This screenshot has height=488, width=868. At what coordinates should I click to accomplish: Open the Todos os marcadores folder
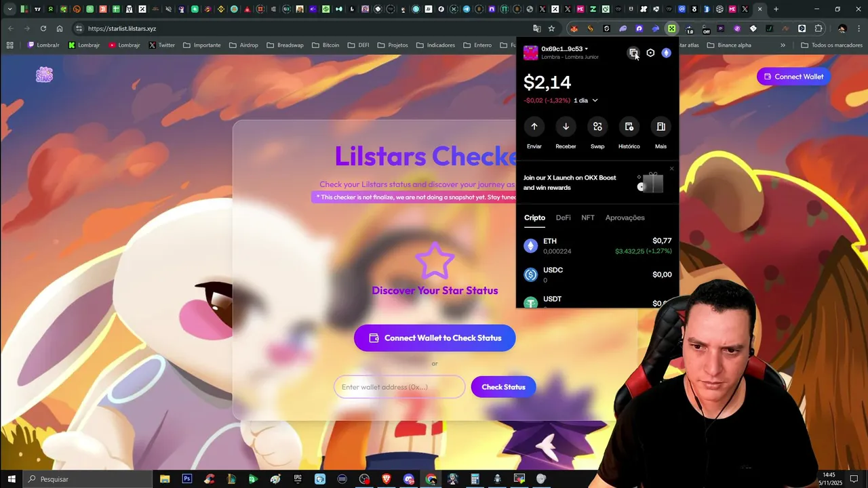pos(831,45)
